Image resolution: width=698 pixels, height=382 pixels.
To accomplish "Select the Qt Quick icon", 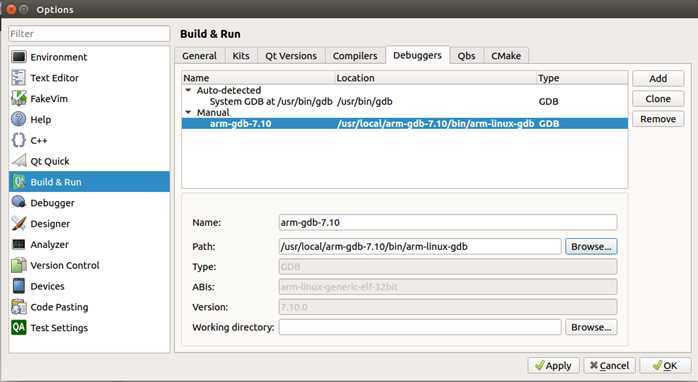I will tap(19, 161).
